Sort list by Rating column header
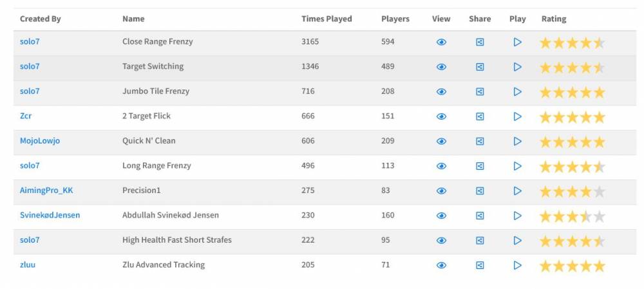The width and height of the screenshot is (644, 289). [x=554, y=19]
